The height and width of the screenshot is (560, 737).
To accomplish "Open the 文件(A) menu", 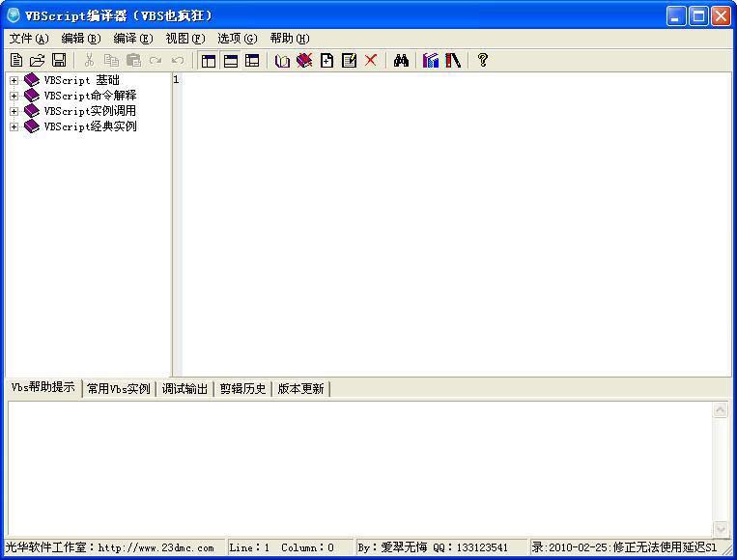I will pos(28,39).
